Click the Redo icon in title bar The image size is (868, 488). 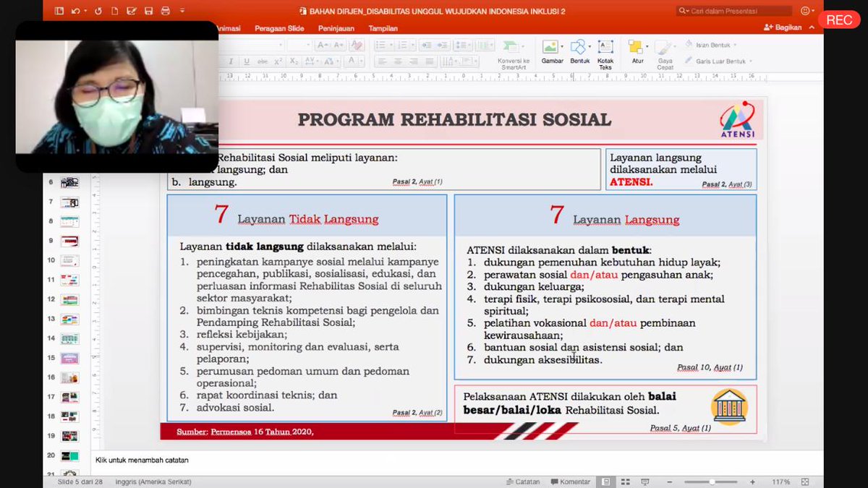pos(98,11)
